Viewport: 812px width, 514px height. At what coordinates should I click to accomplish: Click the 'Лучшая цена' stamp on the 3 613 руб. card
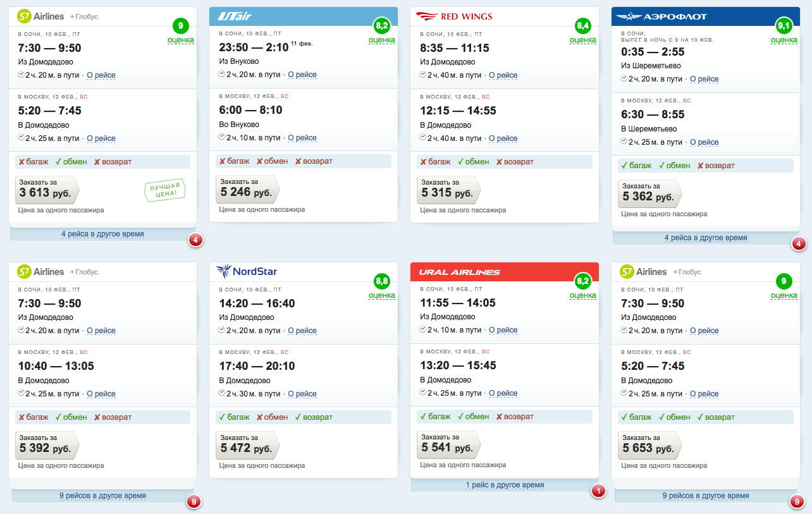pyautogui.click(x=166, y=190)
